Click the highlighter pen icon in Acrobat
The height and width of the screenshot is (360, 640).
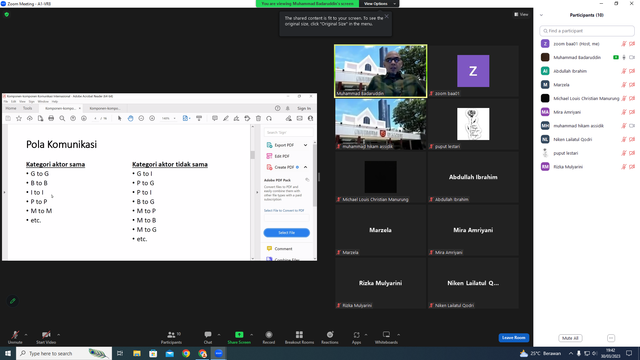226,118
